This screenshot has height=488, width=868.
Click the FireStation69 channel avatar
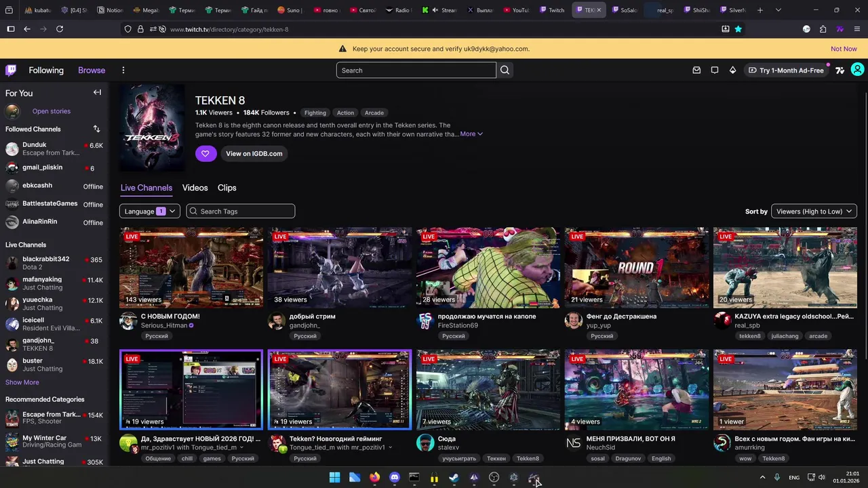point(425,321)
